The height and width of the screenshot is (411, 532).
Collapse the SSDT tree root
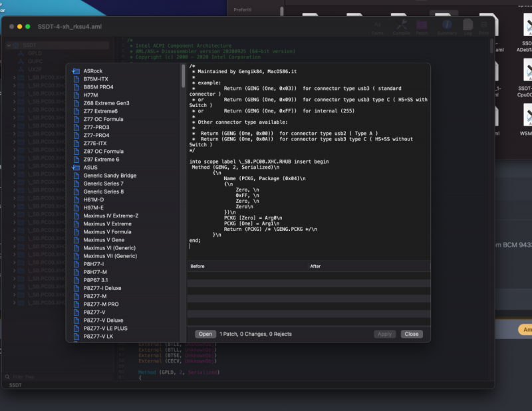point(7,45)
